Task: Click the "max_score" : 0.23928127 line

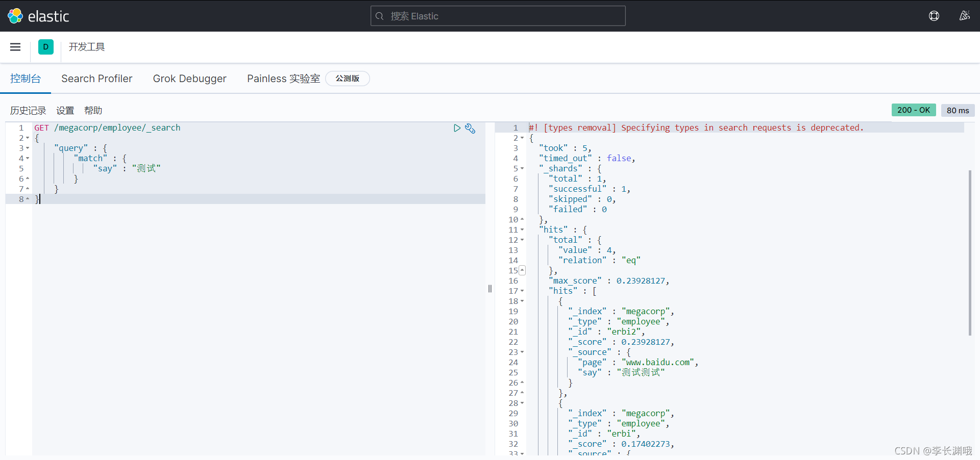Action: 609,281
